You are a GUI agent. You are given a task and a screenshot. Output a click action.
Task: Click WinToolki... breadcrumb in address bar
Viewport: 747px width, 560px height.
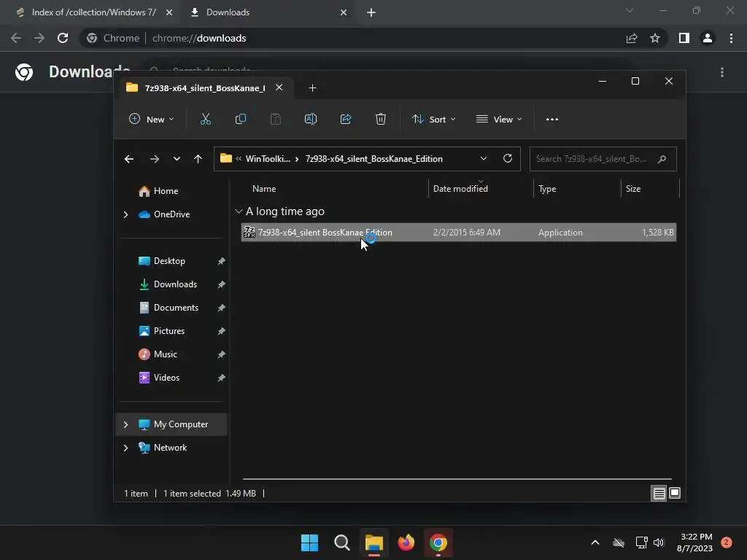pos(268,158)
